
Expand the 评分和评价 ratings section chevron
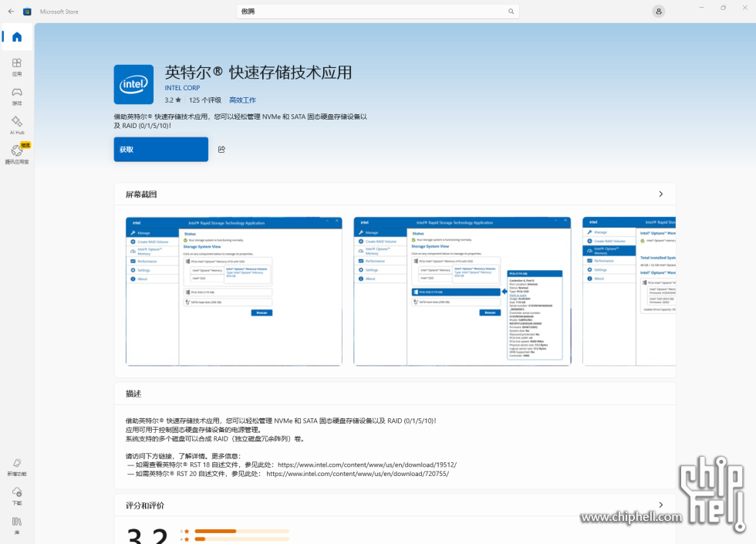[660, 505]
